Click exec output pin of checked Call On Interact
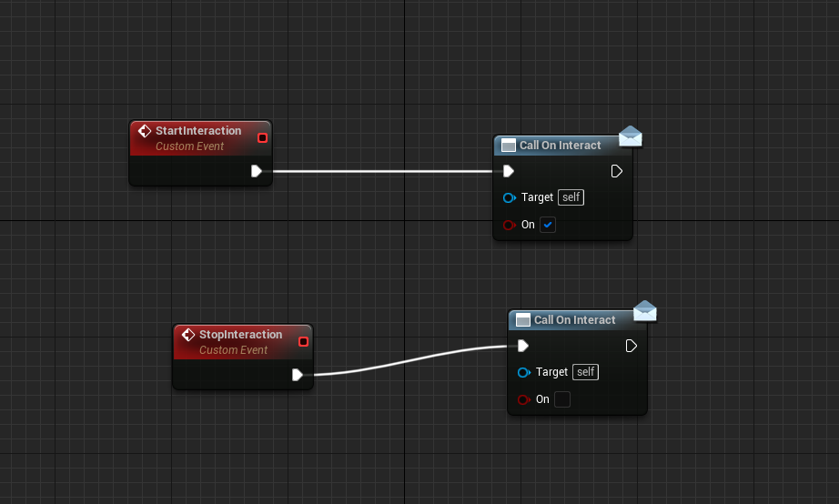The image size is (839, 504). [616, 171]
